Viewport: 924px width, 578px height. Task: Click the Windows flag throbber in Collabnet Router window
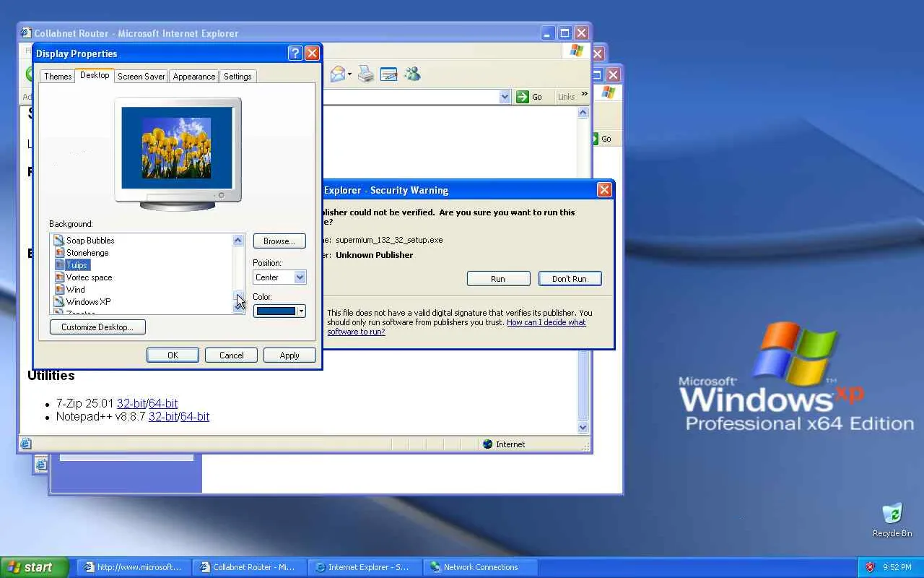click(576, 51)
